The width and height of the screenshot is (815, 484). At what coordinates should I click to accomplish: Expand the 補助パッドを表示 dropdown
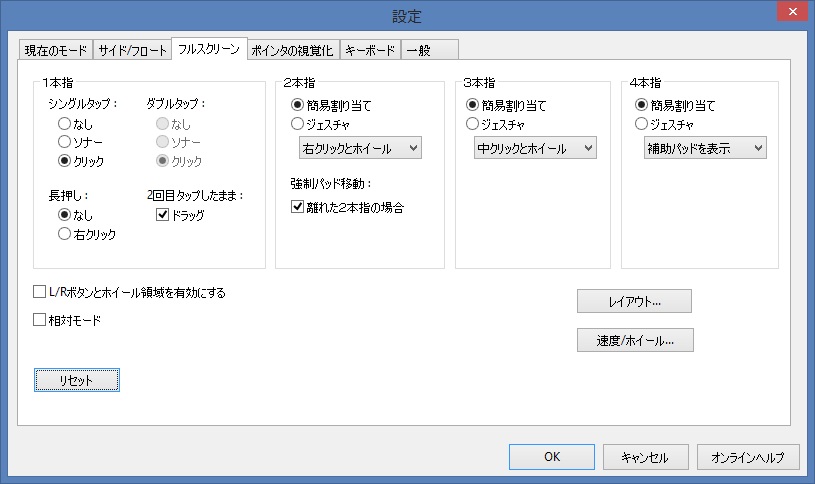point(704,149)
